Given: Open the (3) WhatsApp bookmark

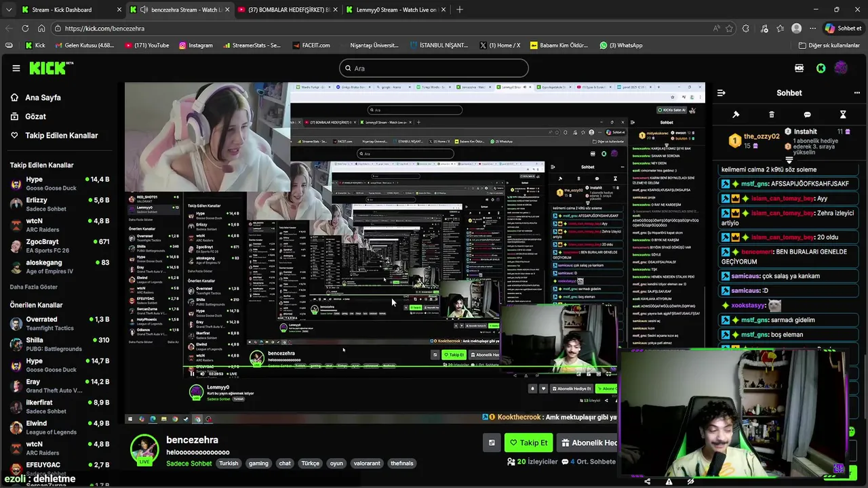Looking at the screenshot, I should coord(620,45).
